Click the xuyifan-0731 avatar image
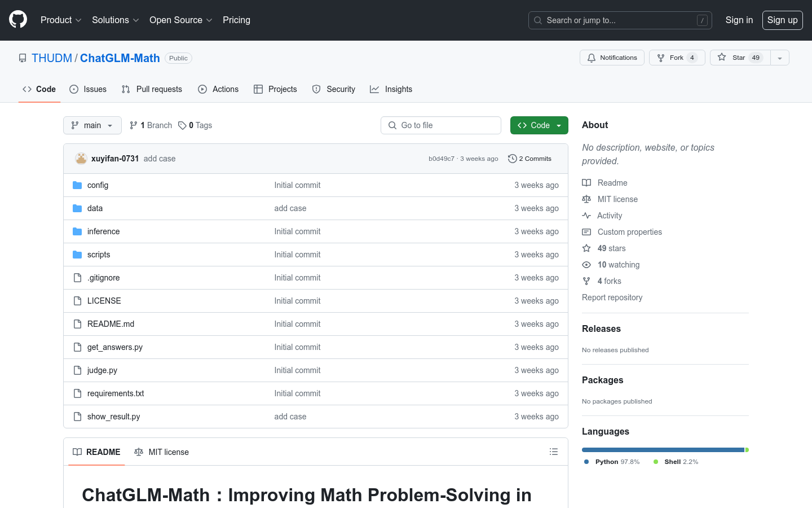Screen dimensions: 812x508 [81, 159]
